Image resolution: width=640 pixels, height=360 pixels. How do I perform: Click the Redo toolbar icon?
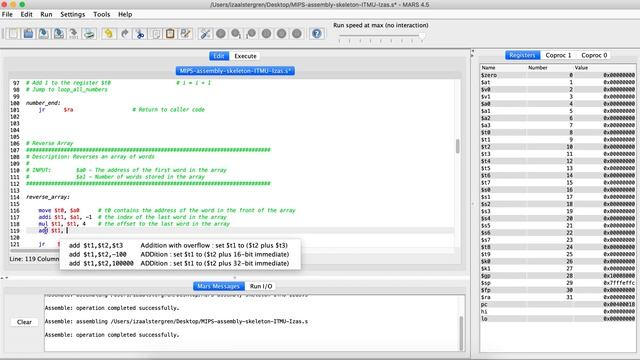[x=124, y=33]
